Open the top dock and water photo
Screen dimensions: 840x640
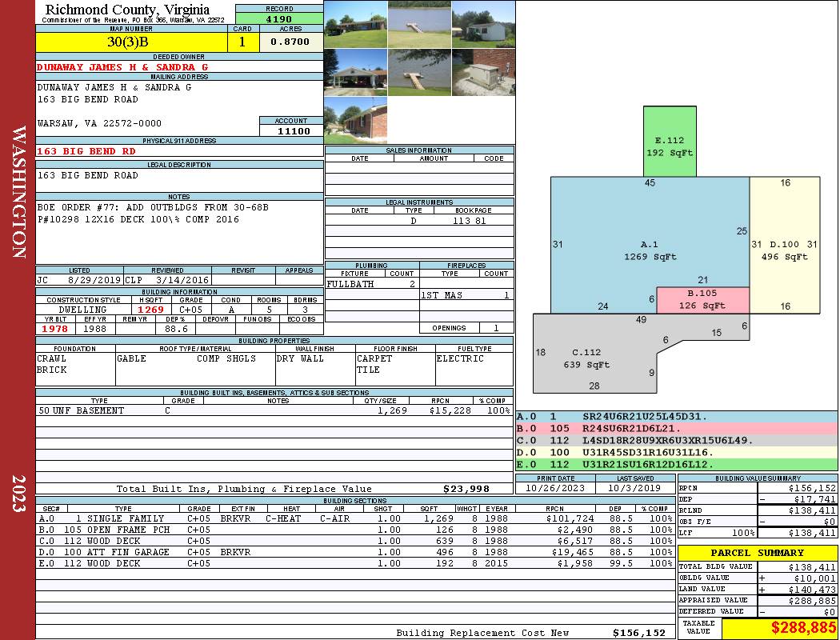pyautogui.click(x=419, y=24)
